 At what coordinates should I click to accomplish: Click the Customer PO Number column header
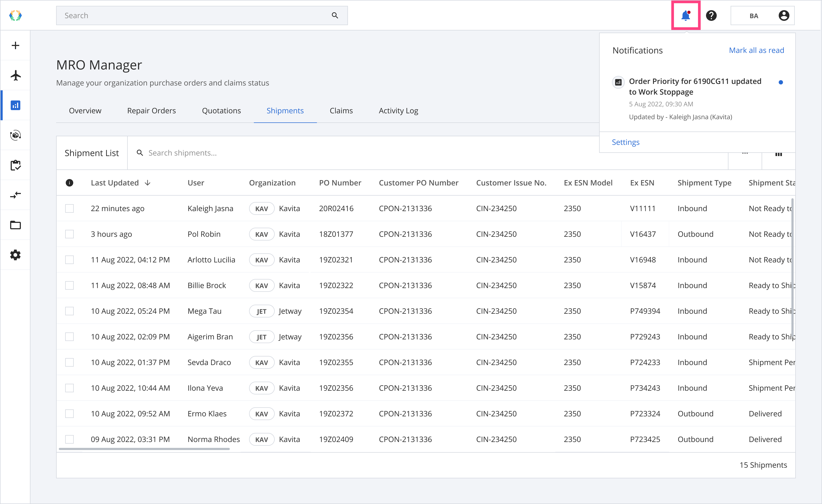(x=418, y=183)
